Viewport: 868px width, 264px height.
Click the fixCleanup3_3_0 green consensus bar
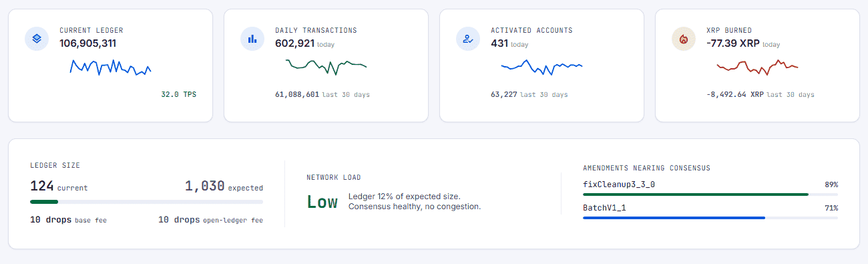point(696,194)
